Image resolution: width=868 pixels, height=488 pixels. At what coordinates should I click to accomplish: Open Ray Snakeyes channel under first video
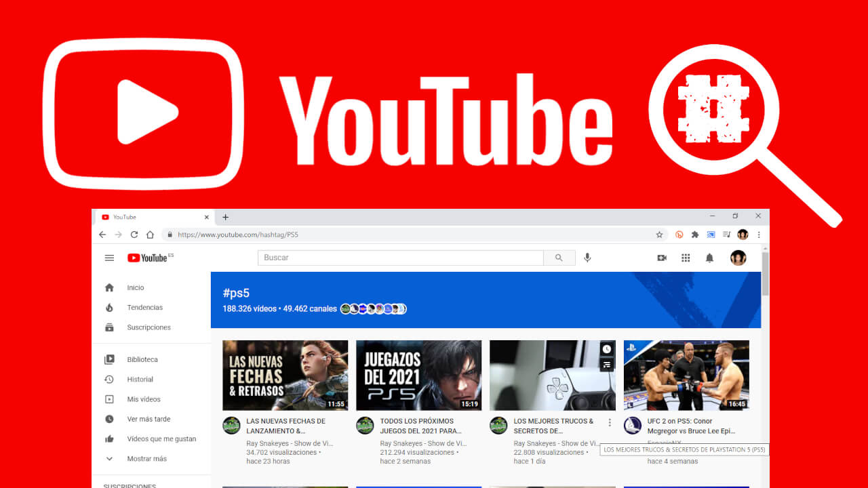tap(290, 443)
